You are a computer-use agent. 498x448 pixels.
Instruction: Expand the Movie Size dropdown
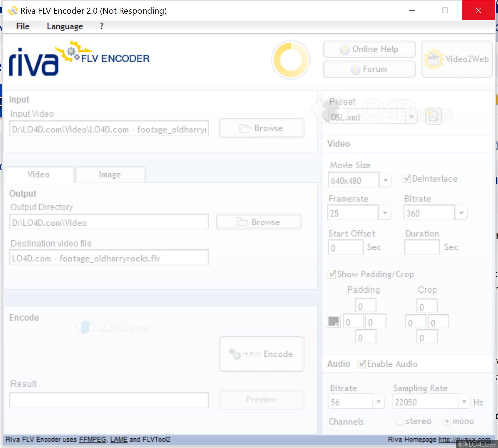(386, 180)
